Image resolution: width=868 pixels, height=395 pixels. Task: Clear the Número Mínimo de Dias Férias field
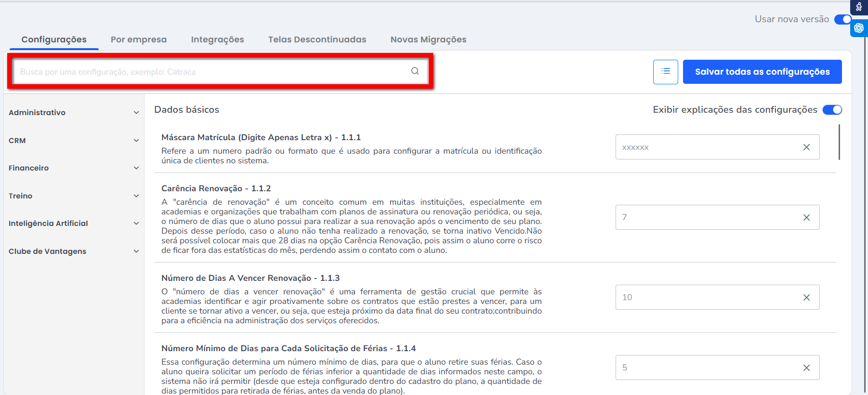coord(806,368)
